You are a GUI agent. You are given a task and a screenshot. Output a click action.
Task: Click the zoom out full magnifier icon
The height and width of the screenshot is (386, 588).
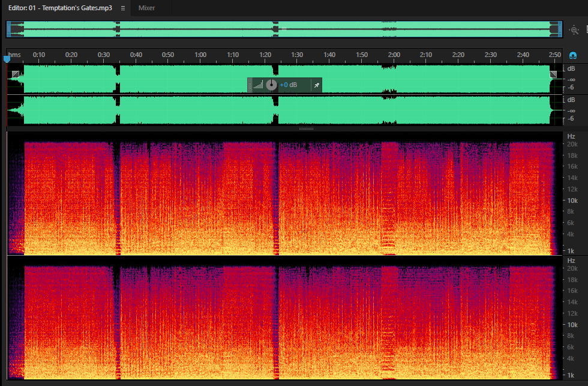574,30
